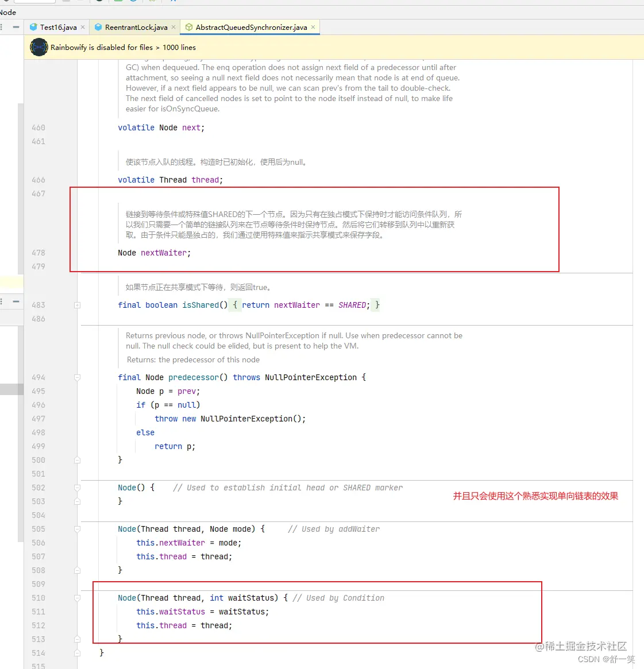This screenshot has width=644, height=669.
Task: Click the predecessor method name at line 494
Action: tap(194, 378)
